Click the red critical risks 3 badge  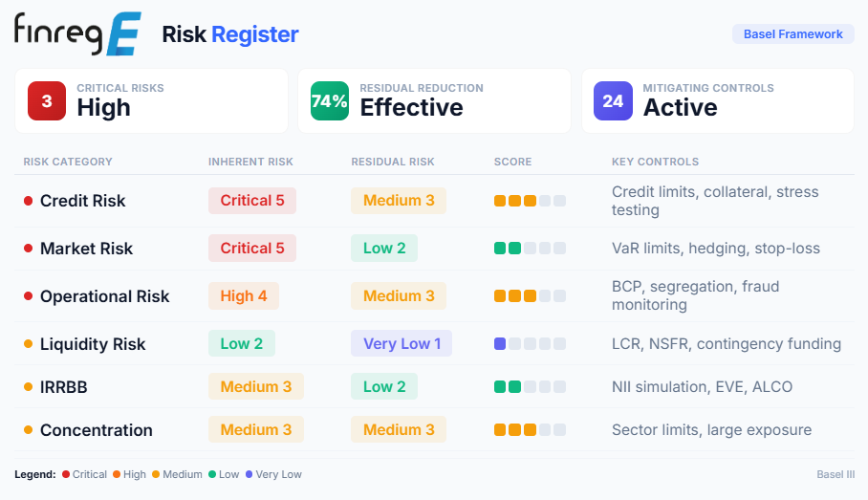(47, 100)
